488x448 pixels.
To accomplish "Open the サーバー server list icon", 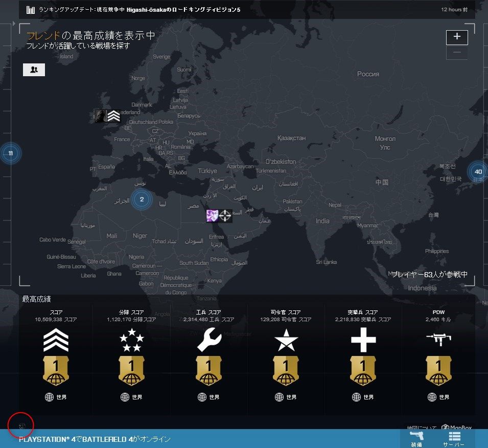I will [454, 439].
